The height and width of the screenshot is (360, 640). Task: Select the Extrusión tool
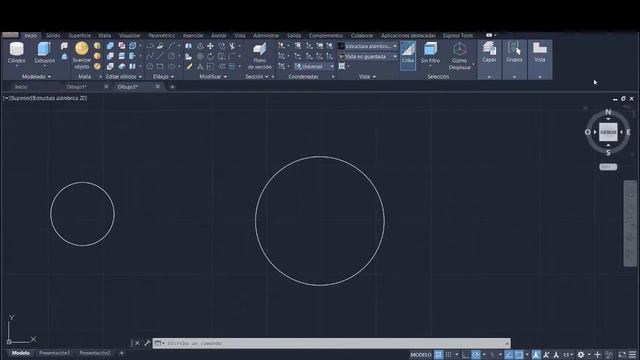pos(44,53)
